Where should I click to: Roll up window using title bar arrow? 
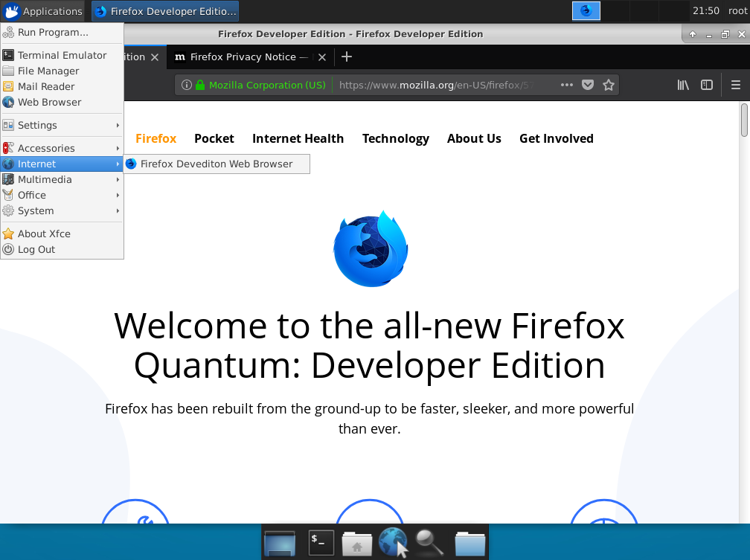click(692, 34)
